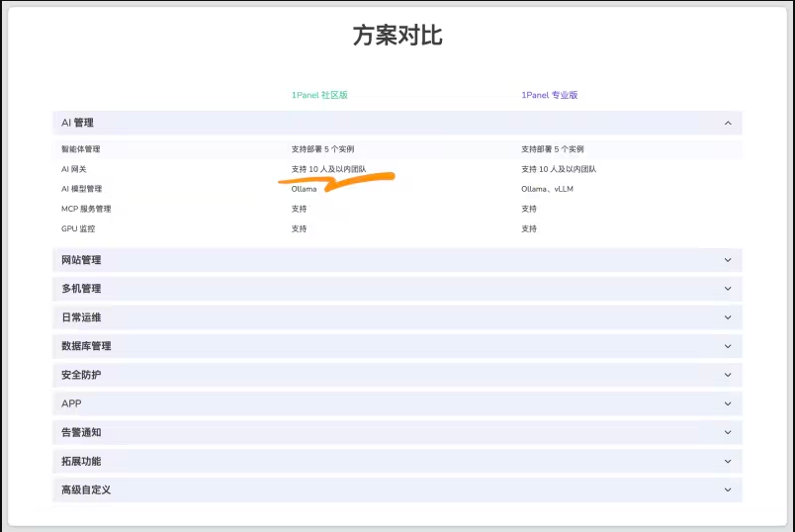The image size is (795, 532).
Task: Expand the 数据库管理 section
Action: [397, 346]
